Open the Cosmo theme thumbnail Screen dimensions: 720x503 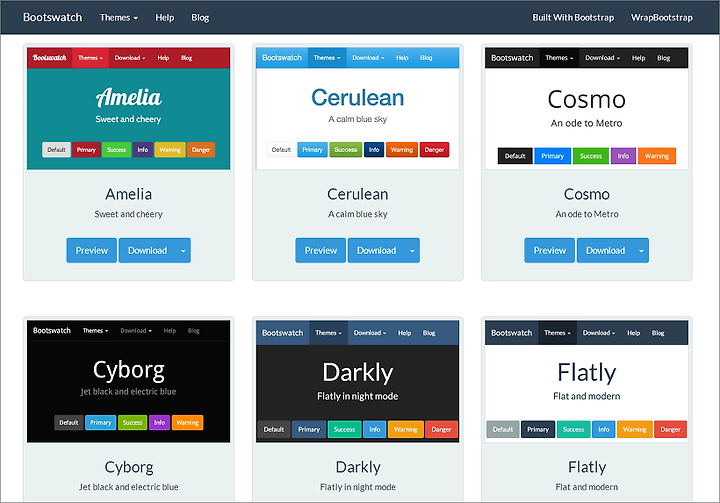point(587,108)
